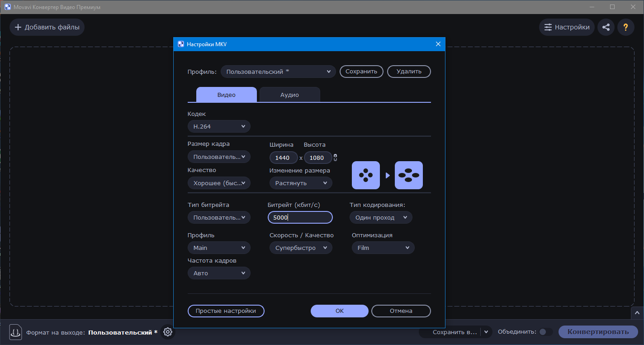This screenshot has height=345, width=644.
Task: Click the Удалить profile button
Action: 409,72
